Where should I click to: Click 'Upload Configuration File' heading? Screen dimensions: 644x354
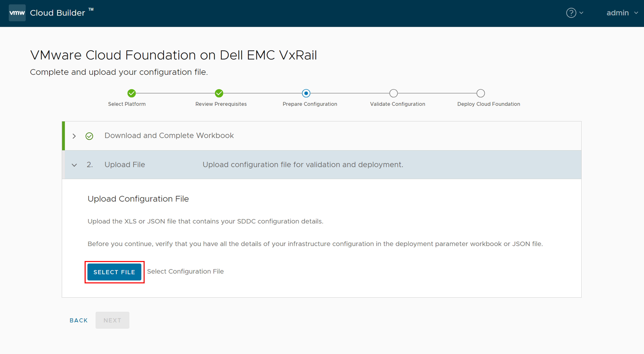138,199
